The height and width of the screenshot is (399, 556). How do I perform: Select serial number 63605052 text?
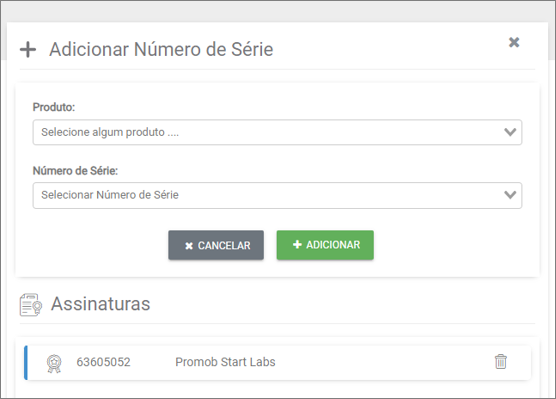pyautogui.click(x=104, y=362)
